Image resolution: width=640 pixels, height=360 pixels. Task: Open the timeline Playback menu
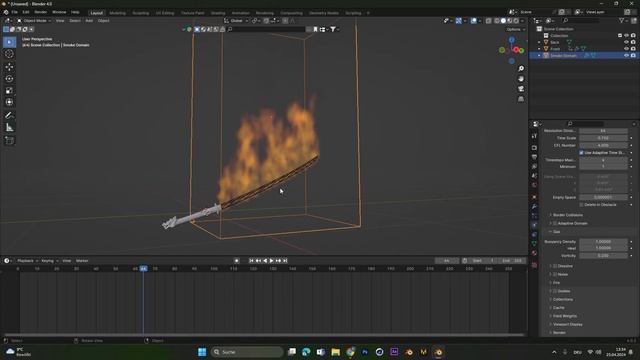coord(27,260)
